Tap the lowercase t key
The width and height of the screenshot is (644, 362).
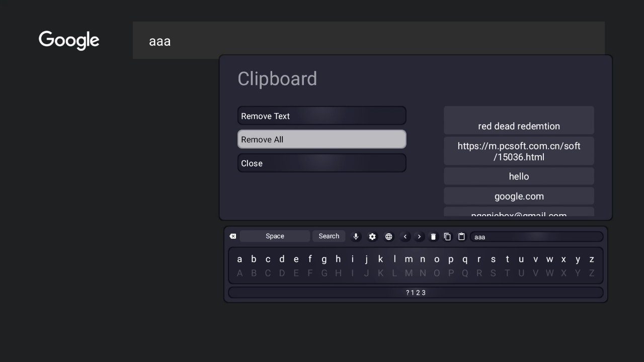[x=507, y=259]
